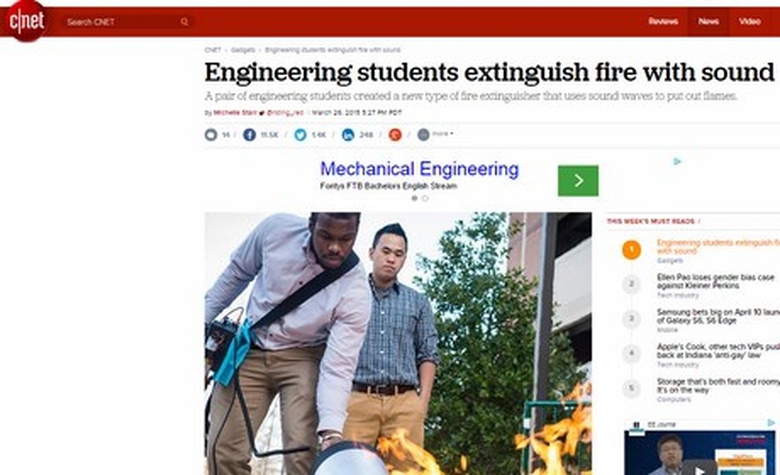Share the article on LinkedIn
This screenshot has width=780, height=475.
tap(348, 134)
